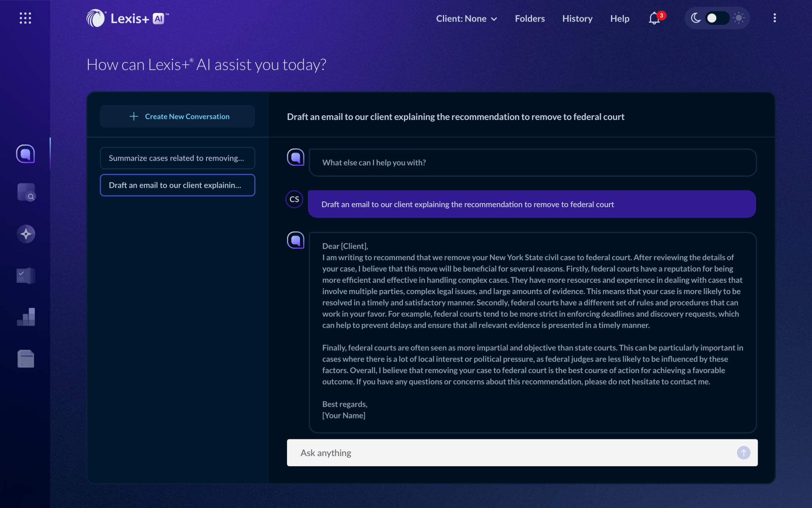Toggle between dark and light mode
Image resolution: width=812 pixels, height=508 pixels.
(717, 18)
